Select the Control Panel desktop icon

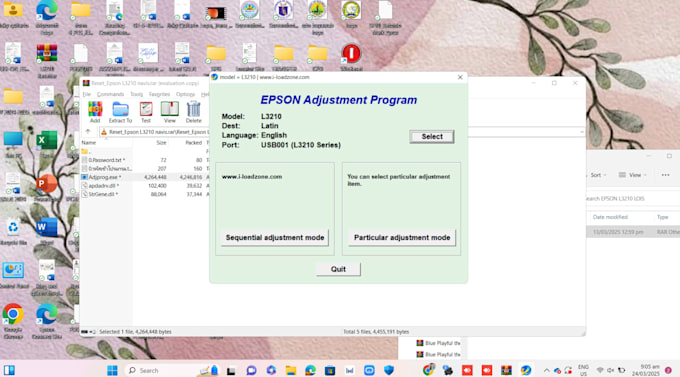(13, 275)
